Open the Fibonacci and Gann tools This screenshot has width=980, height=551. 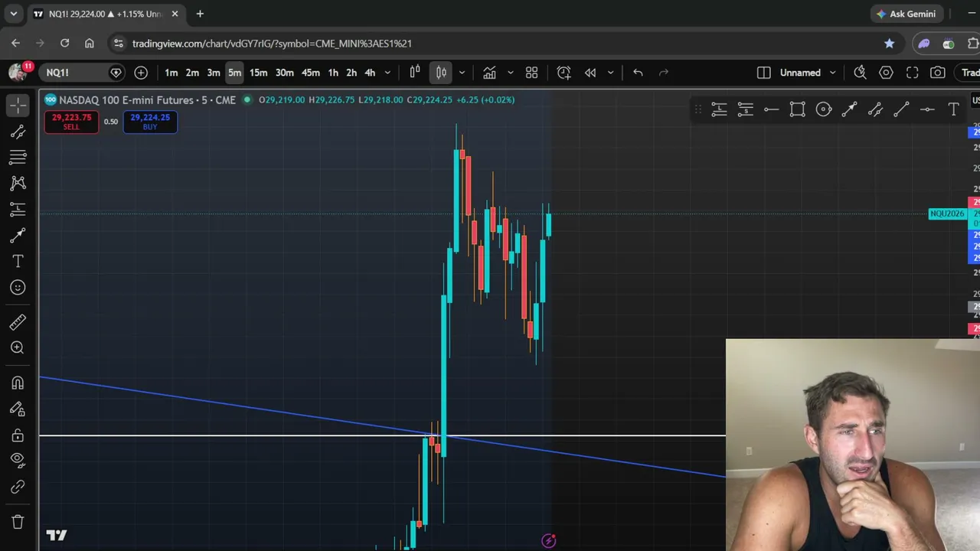(x=18, y=157)
